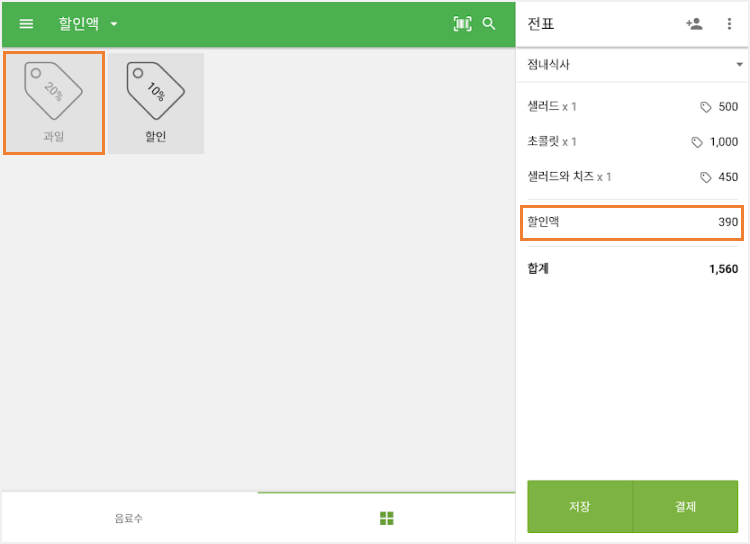Click the 전표 ticket title
The width and height of the screenshot is (750, 544).
click(x=541, y=24)
